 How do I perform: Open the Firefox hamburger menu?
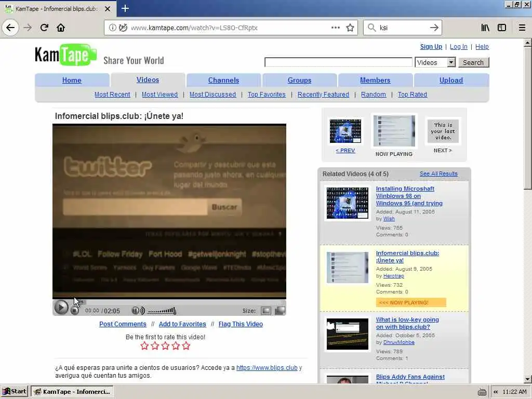pos(522,28)
